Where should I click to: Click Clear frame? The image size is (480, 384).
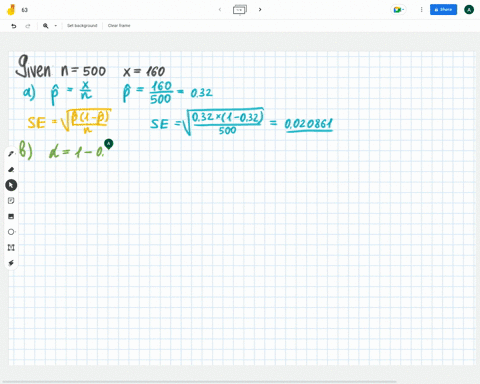(x=119, y=26)
